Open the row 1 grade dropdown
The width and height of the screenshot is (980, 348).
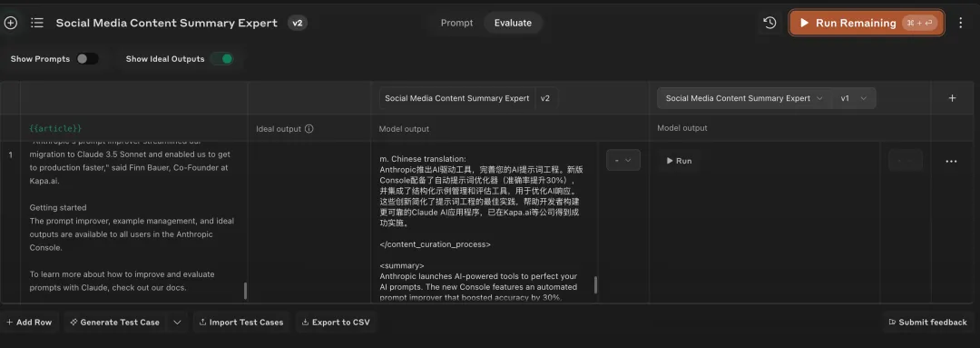pos(623,160)
